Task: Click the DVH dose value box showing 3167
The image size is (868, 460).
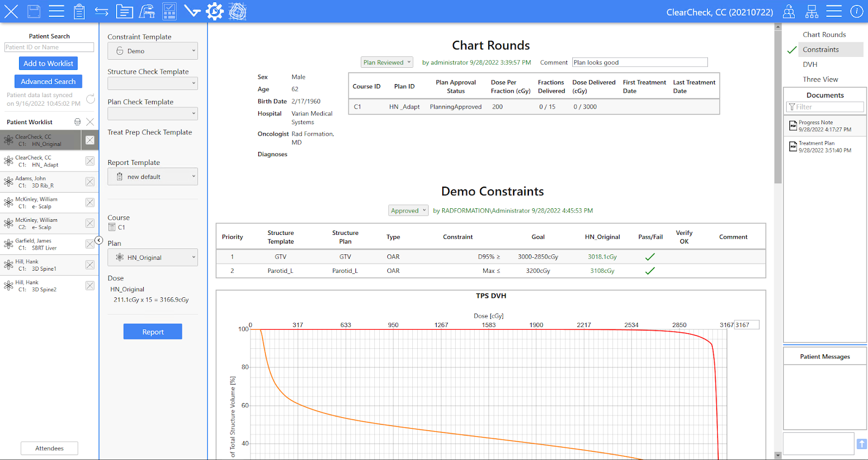Action: pos(746,325)
